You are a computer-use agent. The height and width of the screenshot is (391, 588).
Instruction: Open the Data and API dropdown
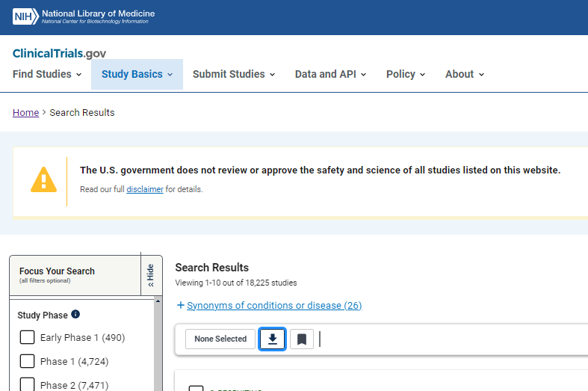click(330, 74)
